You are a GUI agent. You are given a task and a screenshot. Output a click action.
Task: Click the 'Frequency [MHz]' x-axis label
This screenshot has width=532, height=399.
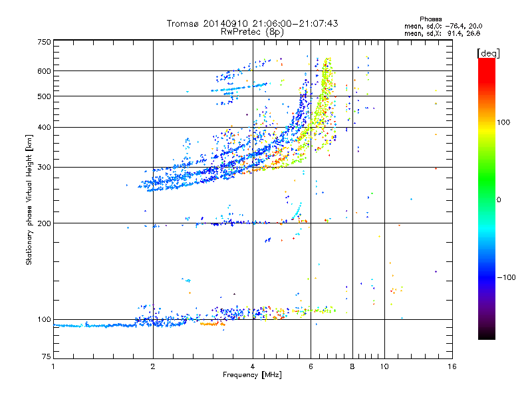pyautogui.click(x=252, y=375)
